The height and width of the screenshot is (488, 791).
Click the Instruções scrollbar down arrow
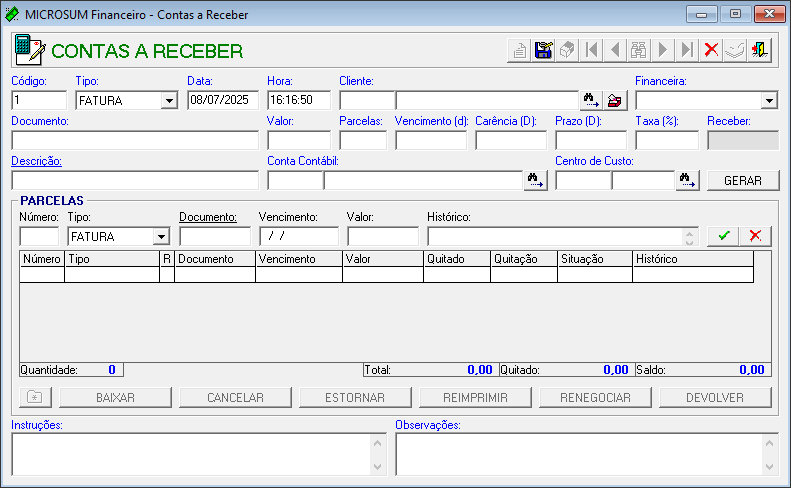[x=377, y=467]
